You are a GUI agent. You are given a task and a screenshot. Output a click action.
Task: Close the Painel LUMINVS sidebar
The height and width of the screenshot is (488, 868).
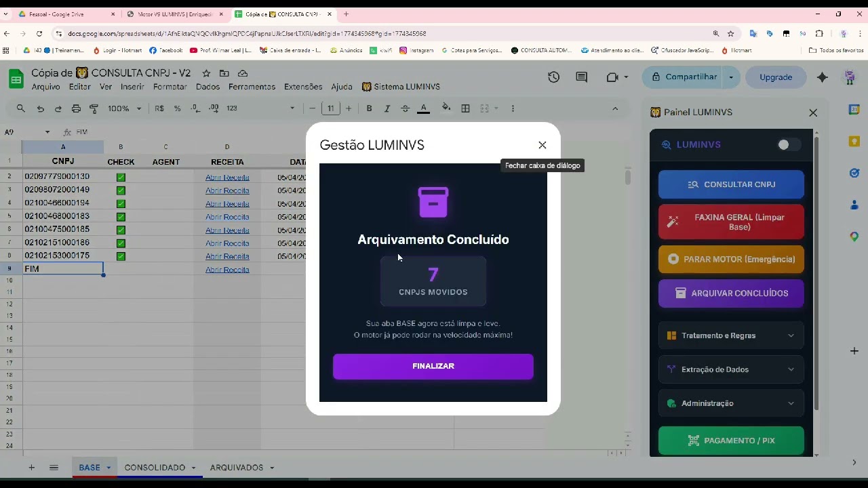click(813, 113)
